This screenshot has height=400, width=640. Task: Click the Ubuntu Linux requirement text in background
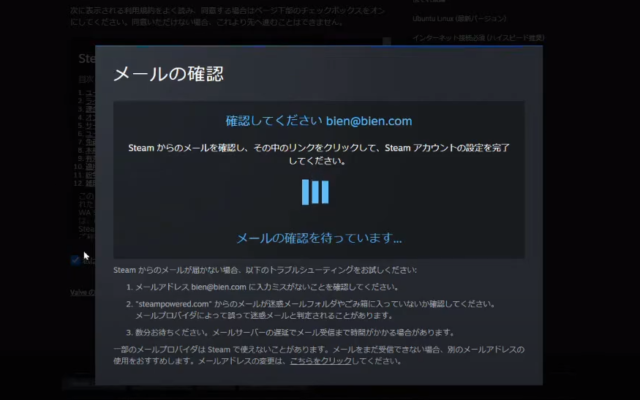[x=459, y=19]
